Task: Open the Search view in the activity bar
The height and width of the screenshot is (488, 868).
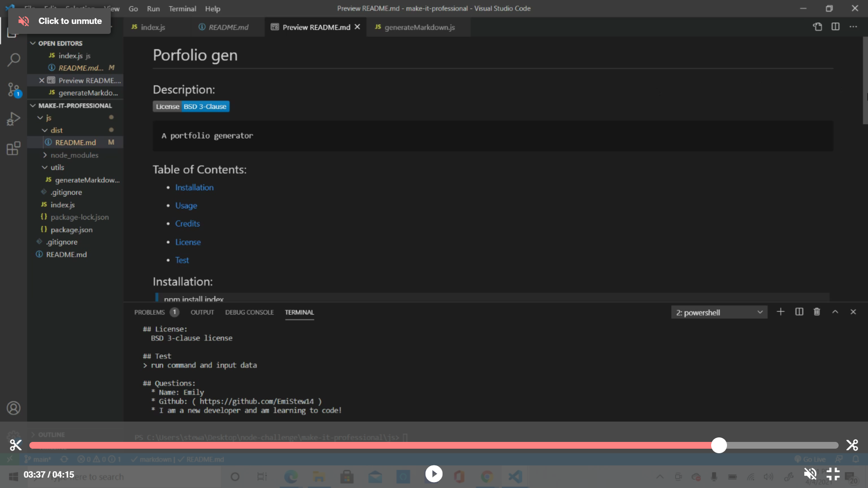Action: pos(14,59)
